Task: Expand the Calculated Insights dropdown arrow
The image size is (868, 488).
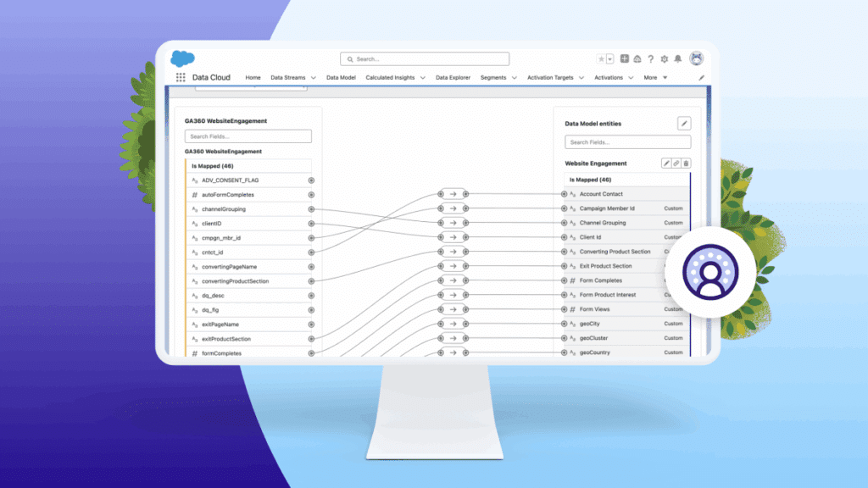Action: click(422, 78)
